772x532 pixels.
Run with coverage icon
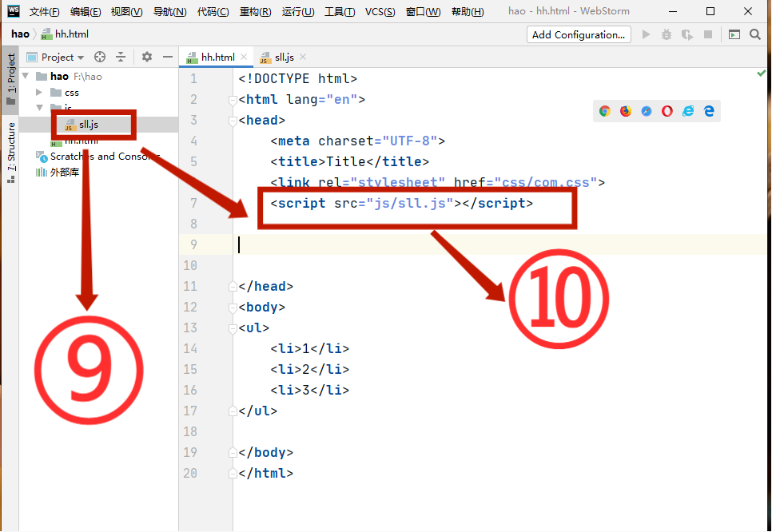tap(687, 34)
